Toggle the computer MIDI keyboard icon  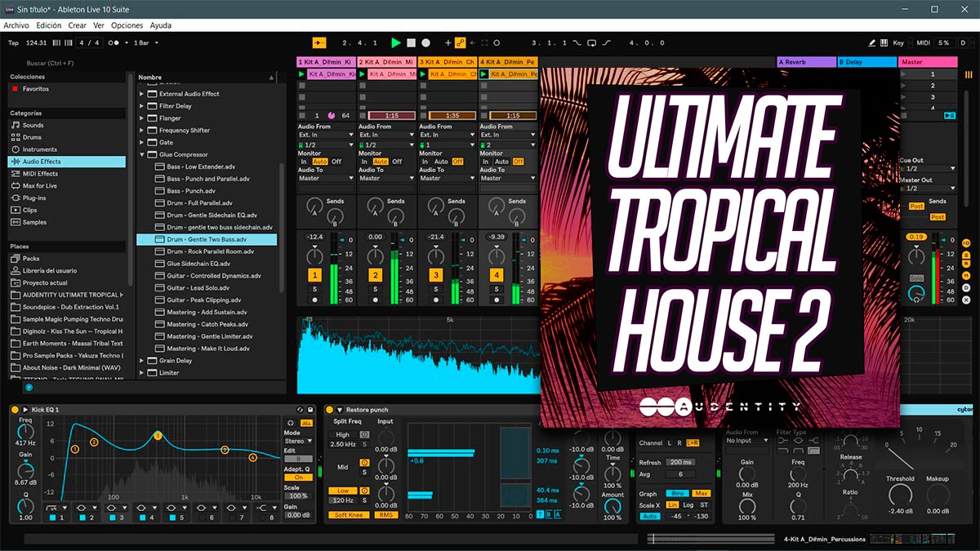[x=884, y=42]
